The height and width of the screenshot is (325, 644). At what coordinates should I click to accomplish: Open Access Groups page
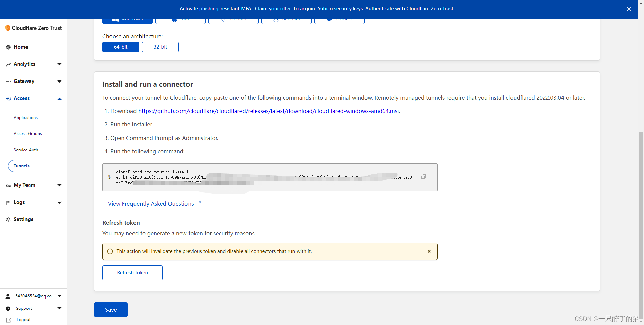click(28, 134)
